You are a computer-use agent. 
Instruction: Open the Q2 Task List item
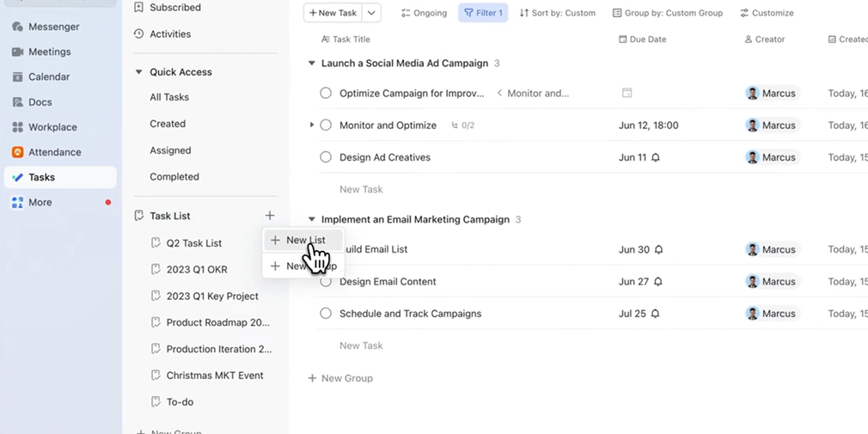tap(193, 243)
